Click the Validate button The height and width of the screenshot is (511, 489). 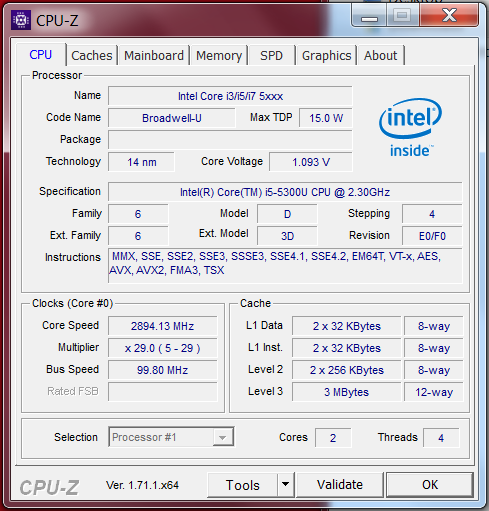(340, 485)
